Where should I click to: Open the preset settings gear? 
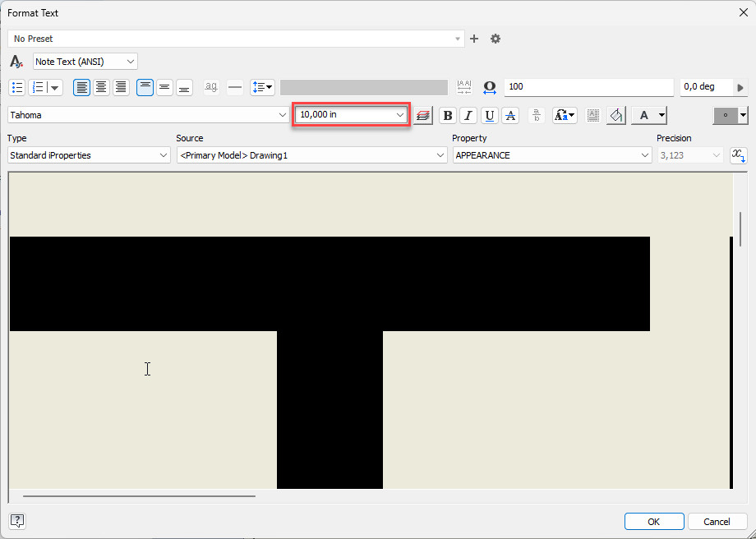pos(496,38)
